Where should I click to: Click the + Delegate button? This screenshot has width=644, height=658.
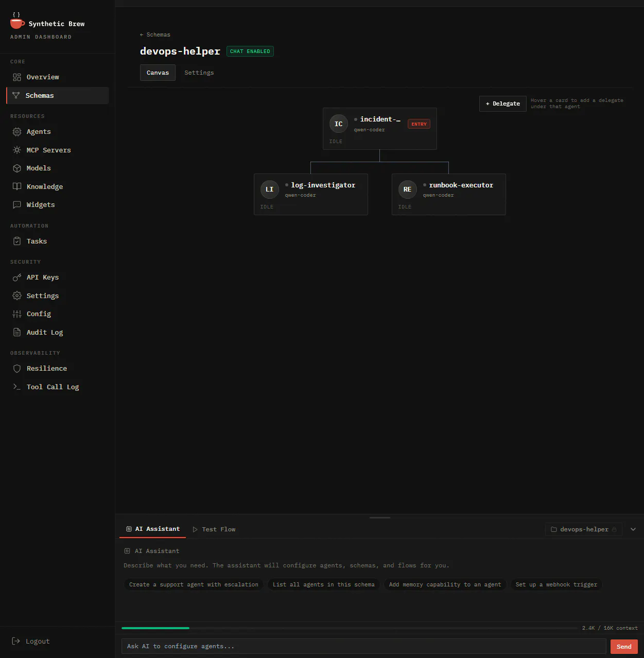(x=503, y=103)
